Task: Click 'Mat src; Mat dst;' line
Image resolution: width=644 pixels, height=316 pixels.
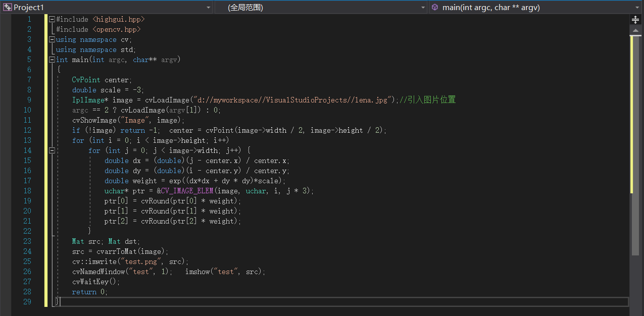Action: (106, 241)
